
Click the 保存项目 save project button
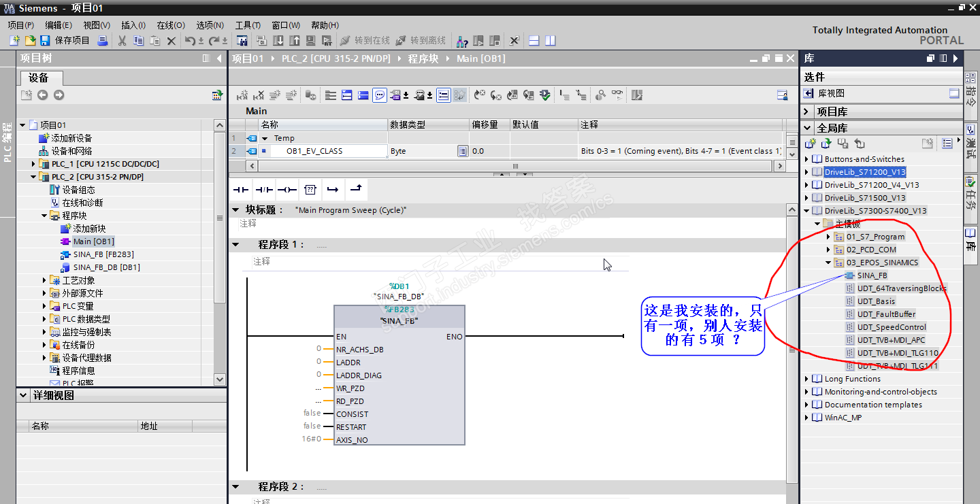(x=65, y=41)
